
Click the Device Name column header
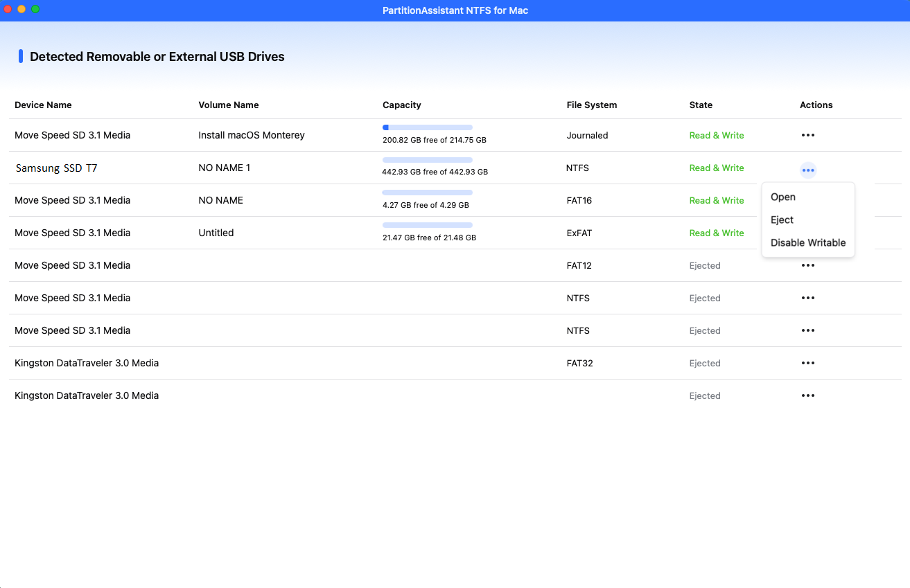[x=43, y=105]
